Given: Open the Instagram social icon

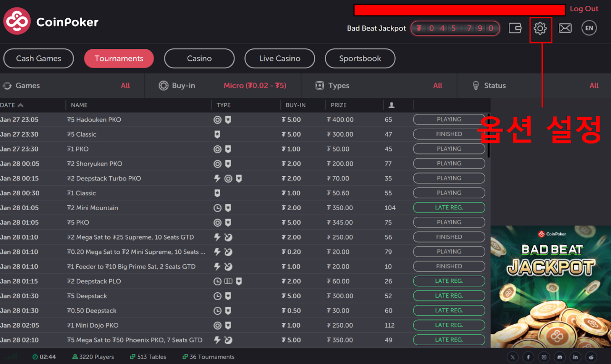Looking at the screenshot, I should click(x=544, y=357).
